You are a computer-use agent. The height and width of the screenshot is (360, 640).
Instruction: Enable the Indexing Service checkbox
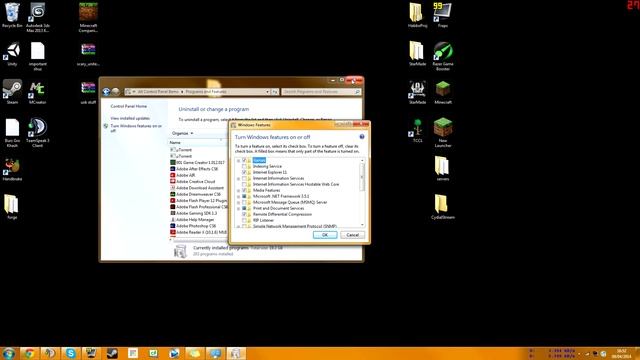point(244,167)
